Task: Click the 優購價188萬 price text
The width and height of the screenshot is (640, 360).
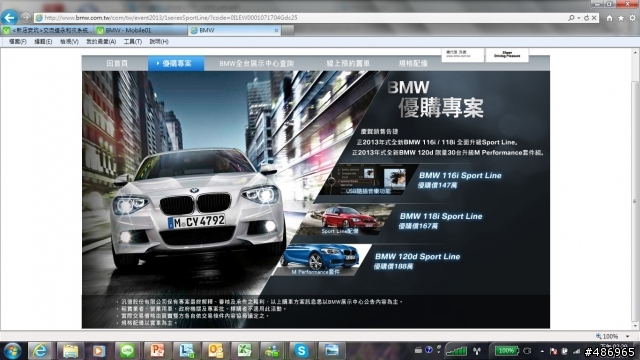Action: (x=393, y=267)
